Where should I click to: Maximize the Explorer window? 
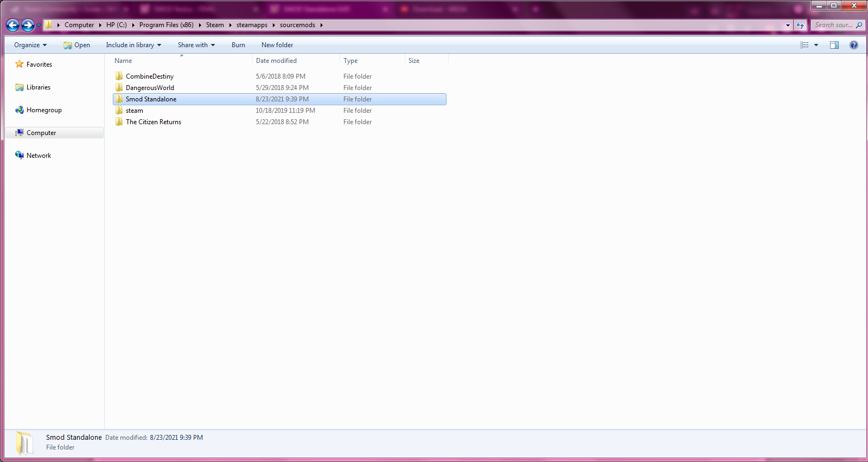tap(834, 5)
